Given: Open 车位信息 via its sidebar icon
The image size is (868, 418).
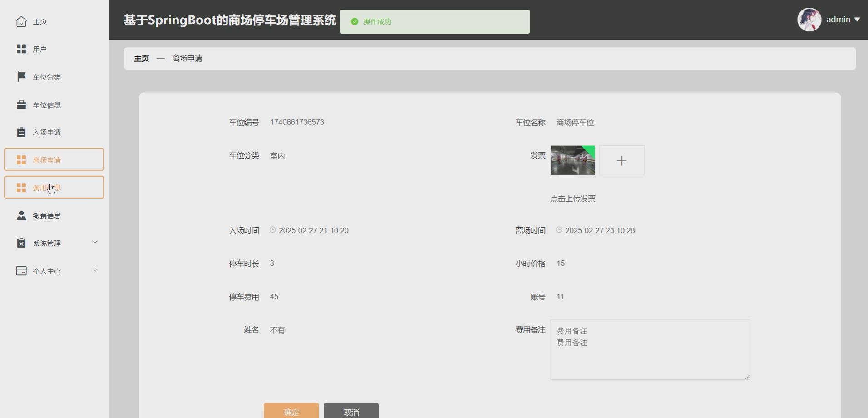Looking at the screenshot, I should click(21, 104).
